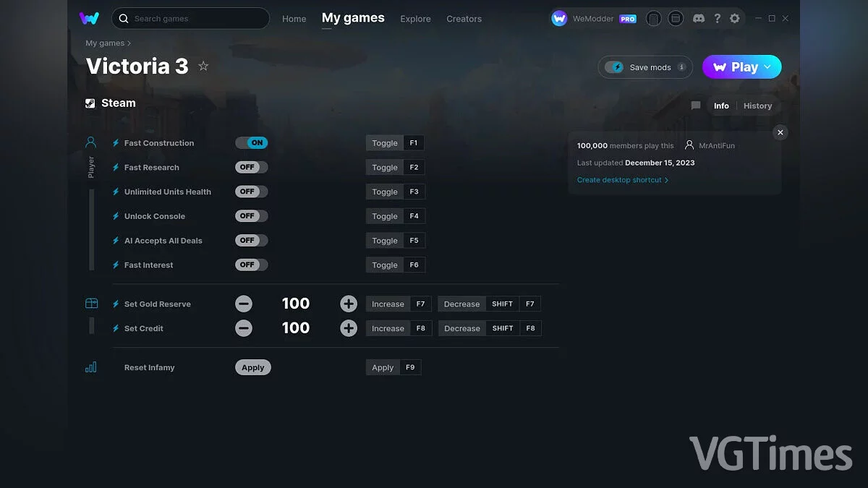Expand the Play button dropdown arrow
This screenshot has height=488, width=868.
coord(768,67)
